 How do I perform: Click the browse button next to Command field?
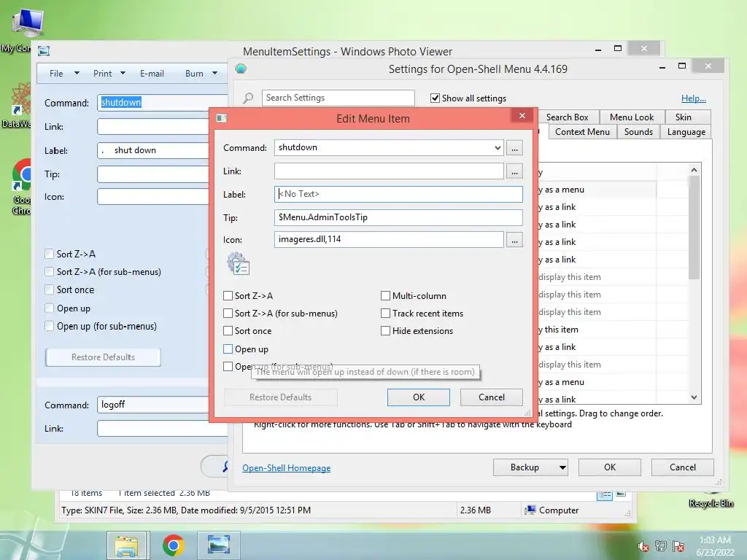point(514,148)
